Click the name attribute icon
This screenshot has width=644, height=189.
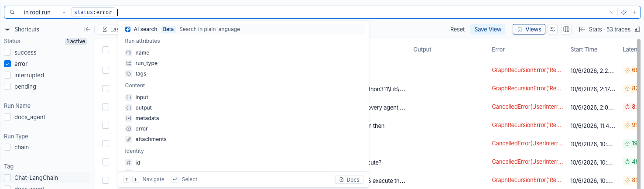[x=128, y=53]
